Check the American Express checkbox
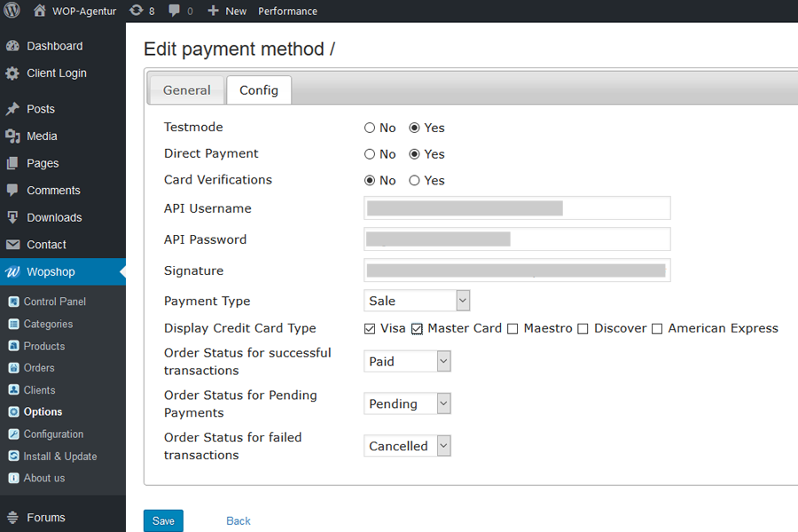 point(657,329)
